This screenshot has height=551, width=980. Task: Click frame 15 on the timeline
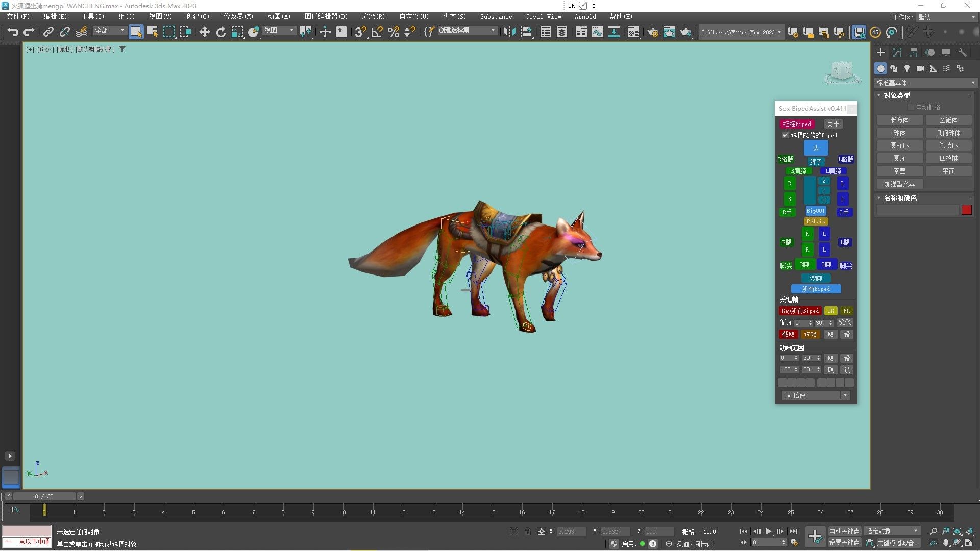492,512
